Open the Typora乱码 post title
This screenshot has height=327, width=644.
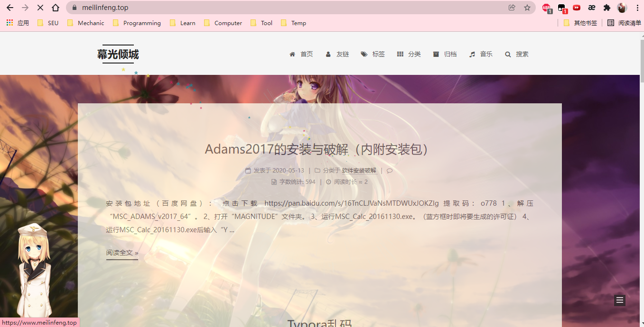tap(319, 323)
